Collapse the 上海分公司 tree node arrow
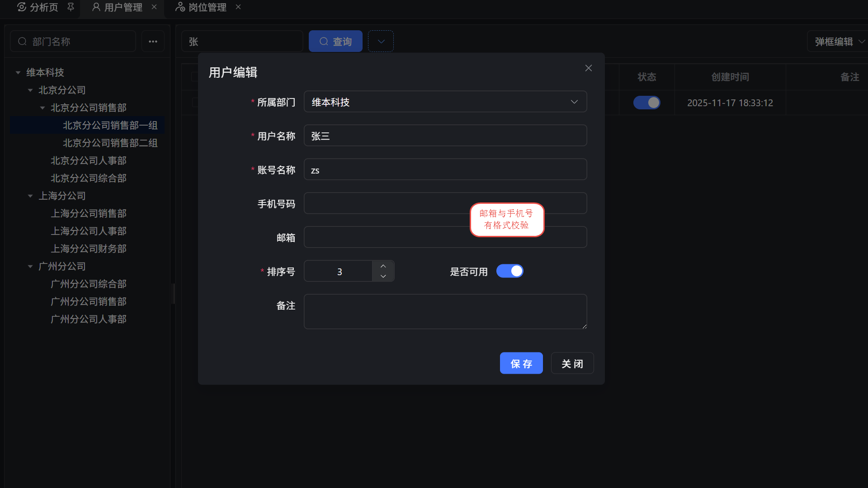The width and height of the screenshot is (868, 488). pyautogui.click(x=30, y=196)
